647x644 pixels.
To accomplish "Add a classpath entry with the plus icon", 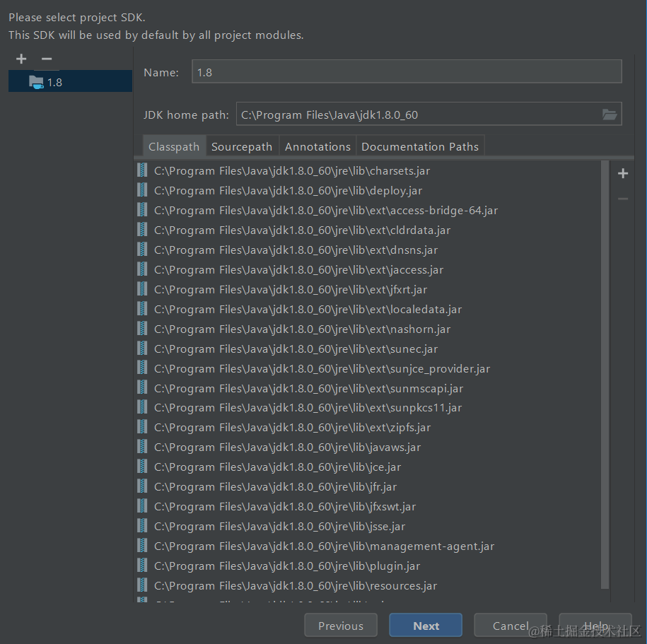I will pyautogui.click(x=623, y=173).
